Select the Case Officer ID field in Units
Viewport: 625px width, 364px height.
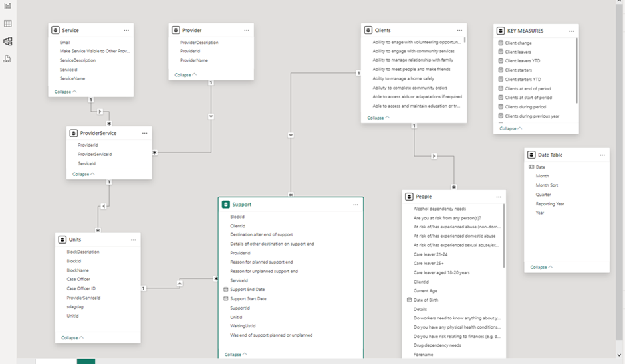point(81,288)
